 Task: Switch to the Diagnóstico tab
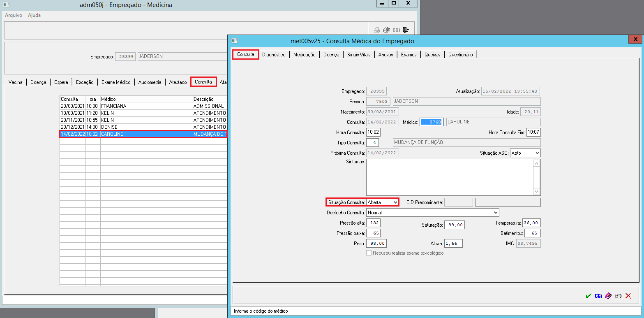(274, 54)
